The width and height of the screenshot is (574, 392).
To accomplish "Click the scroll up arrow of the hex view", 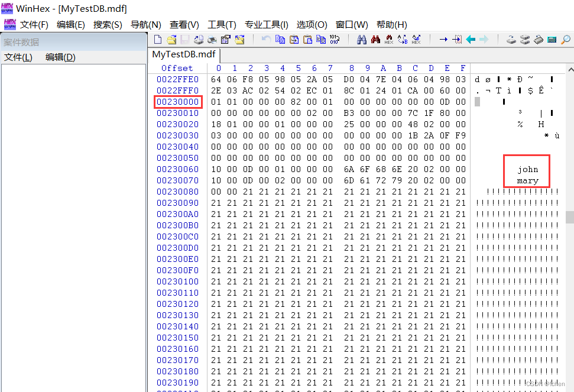I will pyautogui.click(x=570, y=69).
